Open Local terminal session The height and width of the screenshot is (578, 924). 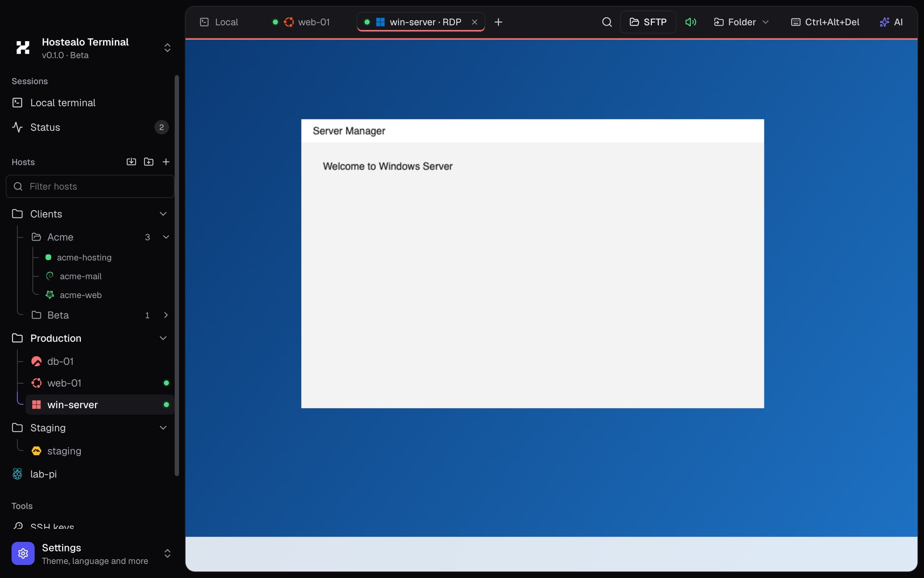(90, 103)
